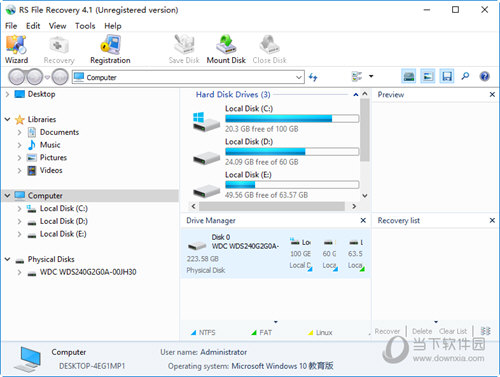500x377 pixels.
Task: Open the Computer address dropdown
Action: tap(299, 77)
